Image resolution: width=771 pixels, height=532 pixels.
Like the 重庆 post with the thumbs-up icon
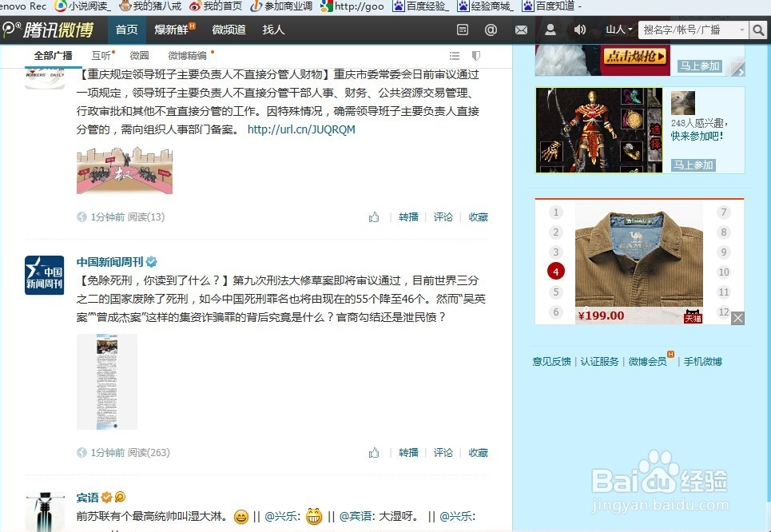(x=373, y=216)
